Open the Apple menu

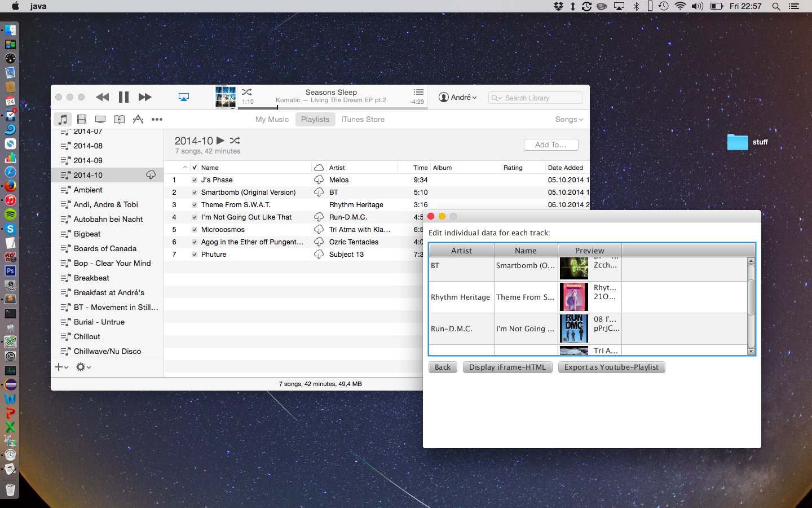click(x=15, y=6)
